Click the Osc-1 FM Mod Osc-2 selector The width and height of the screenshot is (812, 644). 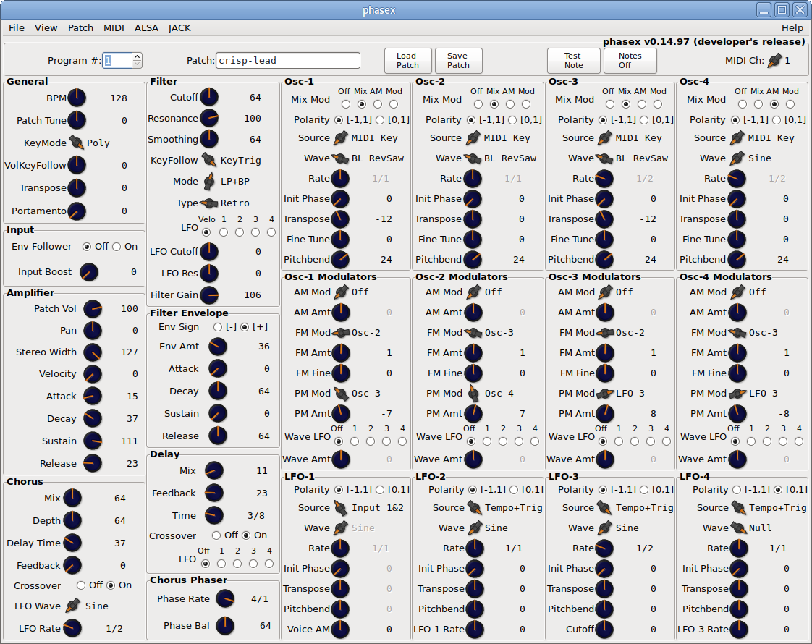point(341,332)
